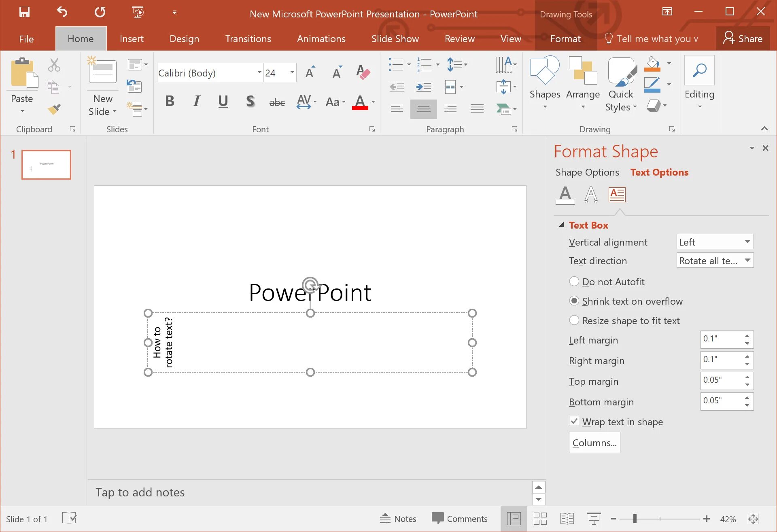This screenshot has width=777, height=532.
Task: Select slide 1 thumbnail
Action: point(46,165)
